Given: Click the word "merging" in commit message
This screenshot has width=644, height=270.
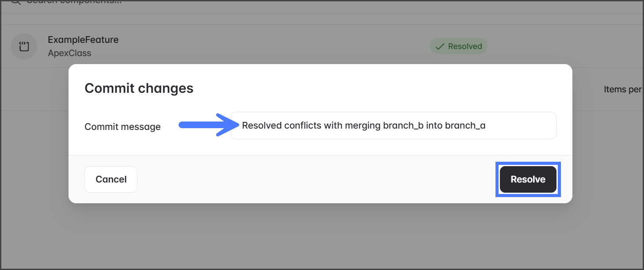Looking at the screenshot, I should (x=362, y=125).
